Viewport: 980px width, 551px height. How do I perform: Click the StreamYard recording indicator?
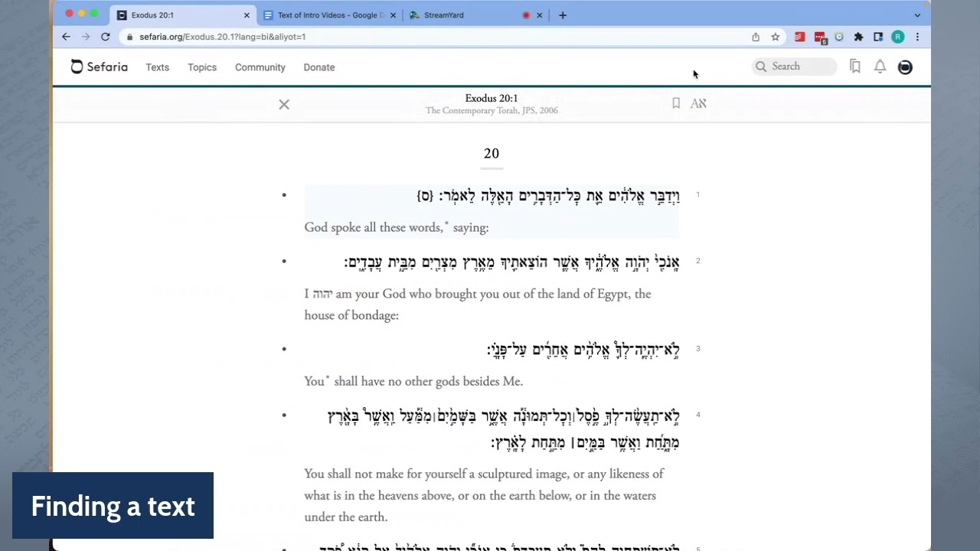click(526, 15)
